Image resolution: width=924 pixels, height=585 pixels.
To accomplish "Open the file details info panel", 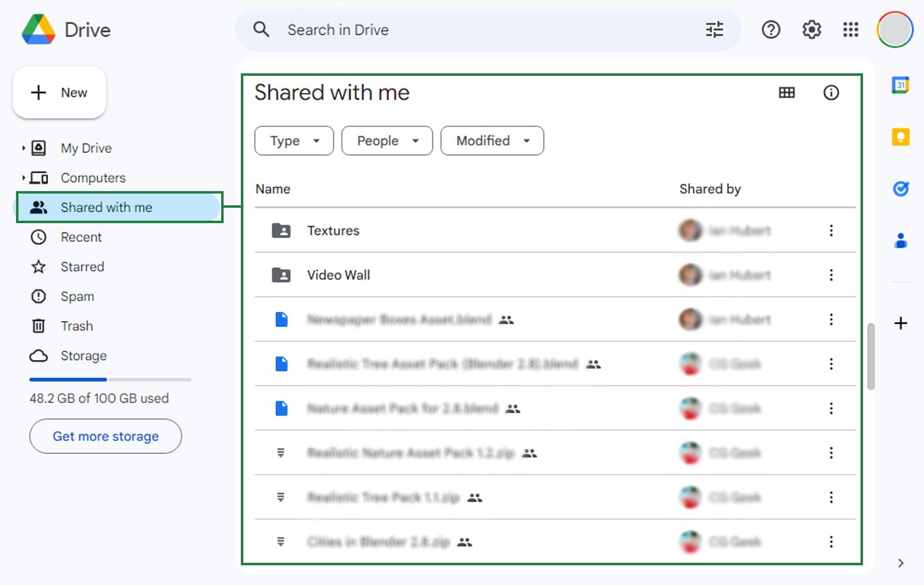I will (831, 92).
